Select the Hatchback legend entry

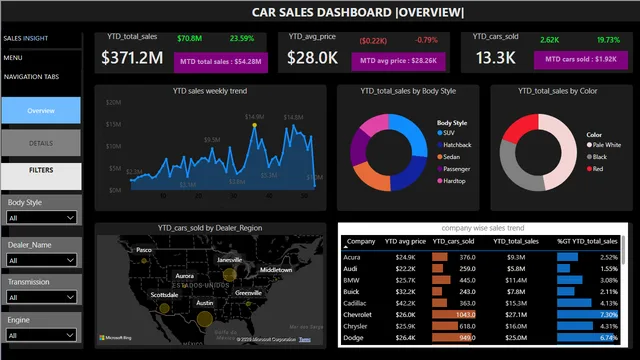[x=454, y=144]
